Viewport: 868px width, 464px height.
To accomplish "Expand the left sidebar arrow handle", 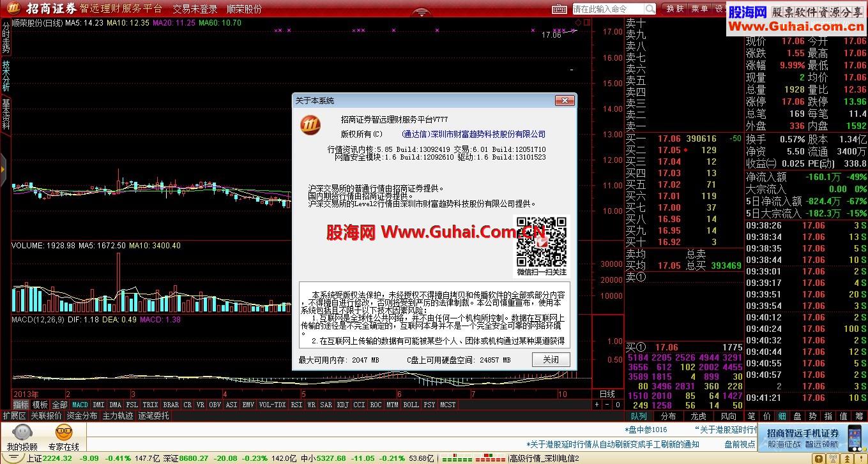I will click(3, 168).
